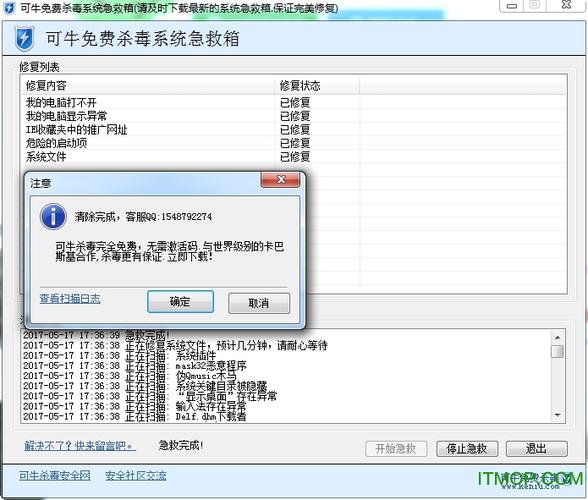The height and width of the screenshot is (500, 588).
Task: Click the 修复状态 column header
Action: click(x=317, y=86)
